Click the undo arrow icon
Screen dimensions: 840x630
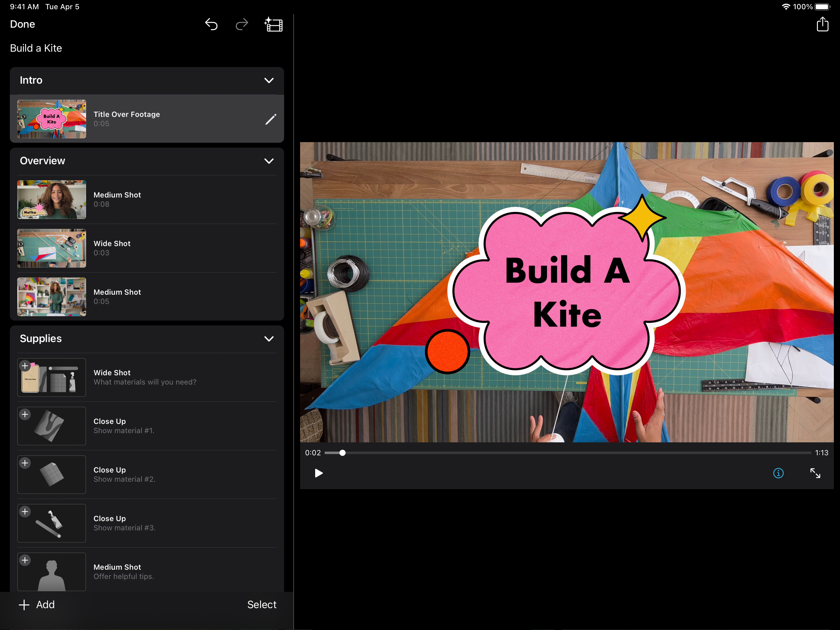211,24
